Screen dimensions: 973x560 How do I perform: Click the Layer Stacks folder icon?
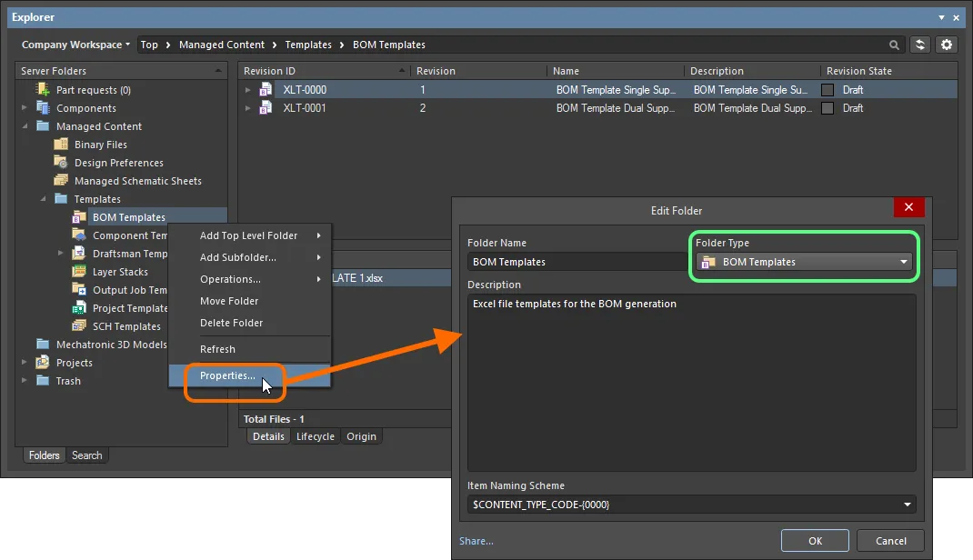[79, 272]
